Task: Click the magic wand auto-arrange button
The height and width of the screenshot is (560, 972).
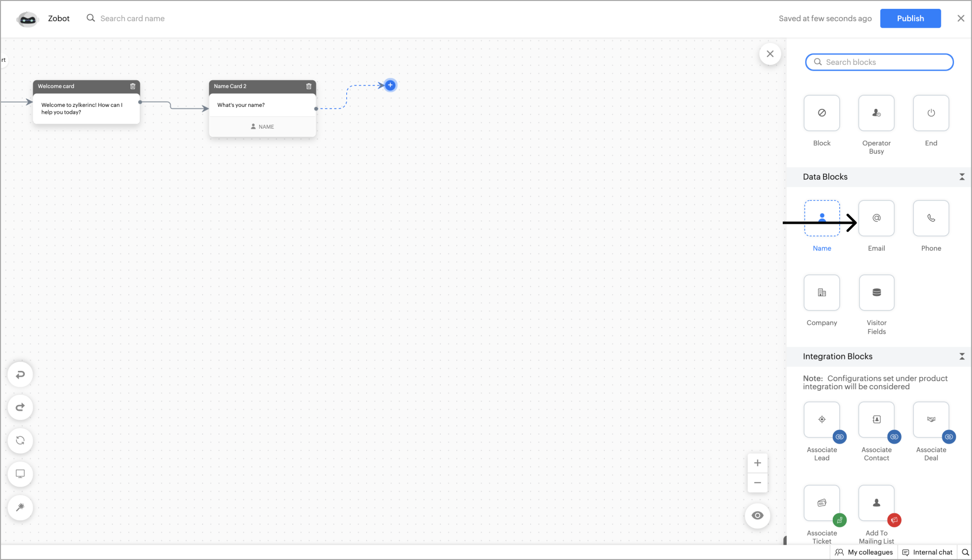Action: point(20,507)
